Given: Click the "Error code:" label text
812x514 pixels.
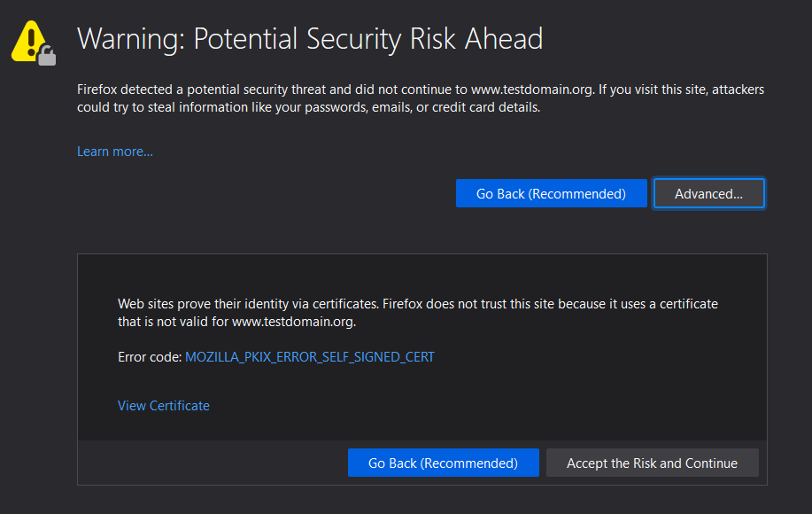Looking at the screenshot, I should point(150,357).
